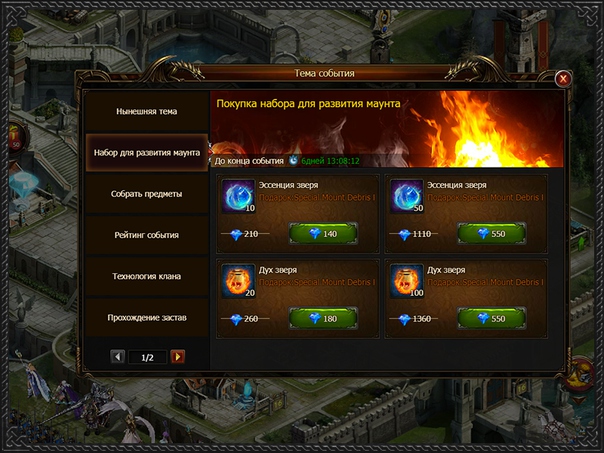Select the Прохождение застав tab
Viewport: 604px width, 453px height.
coord(147,317)
